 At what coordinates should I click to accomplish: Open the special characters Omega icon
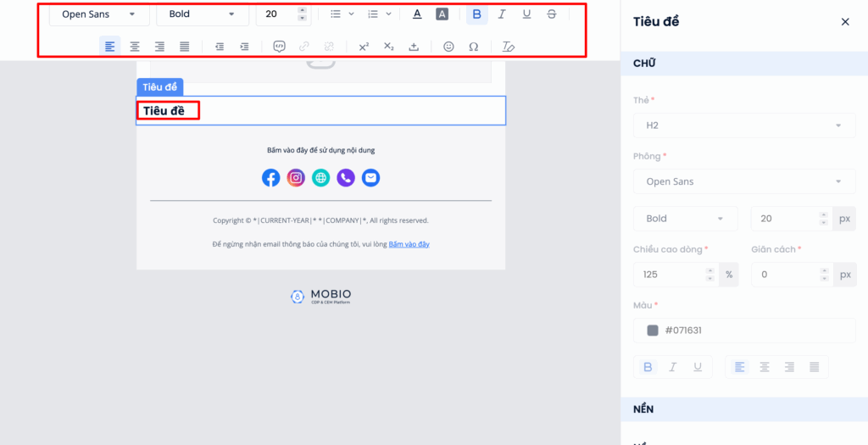coord(473,47)
